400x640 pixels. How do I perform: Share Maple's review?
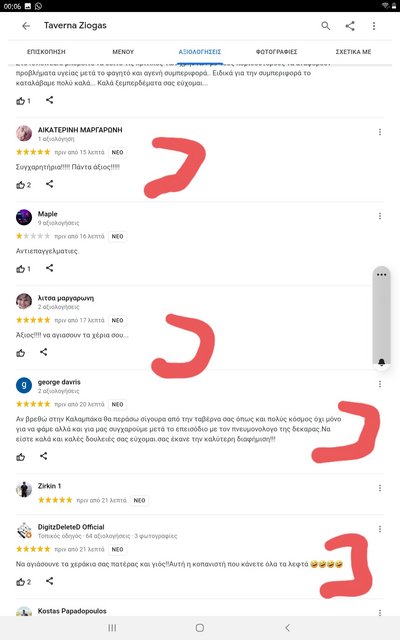[49, 268]
